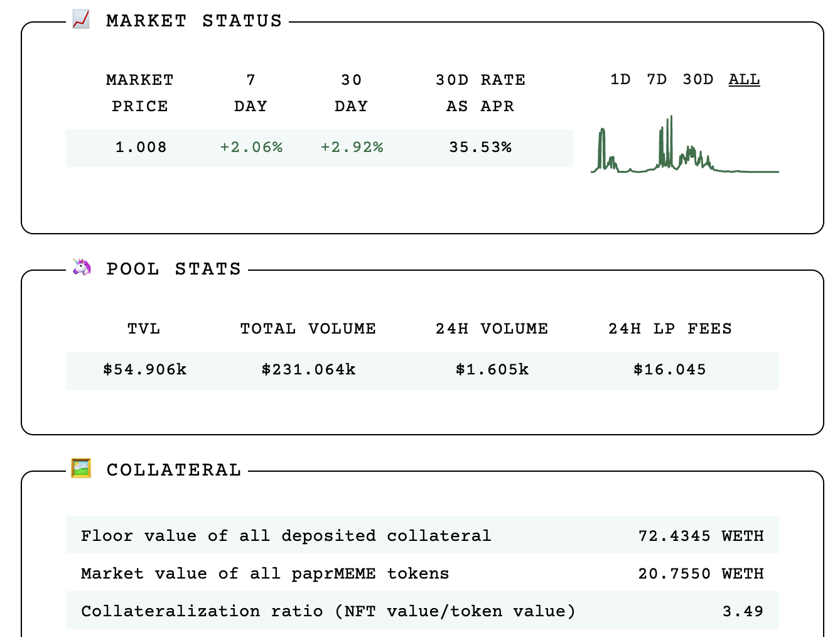
Task: Click the 35.53% APR value
Action: [480, 148]
